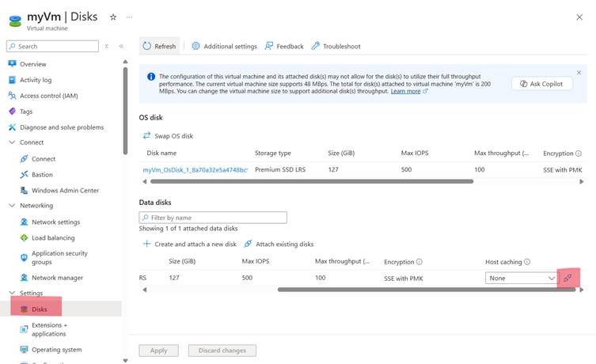The image size is (596, 364).
Task: Close the Disks blade with X
Action: [579, 17]
